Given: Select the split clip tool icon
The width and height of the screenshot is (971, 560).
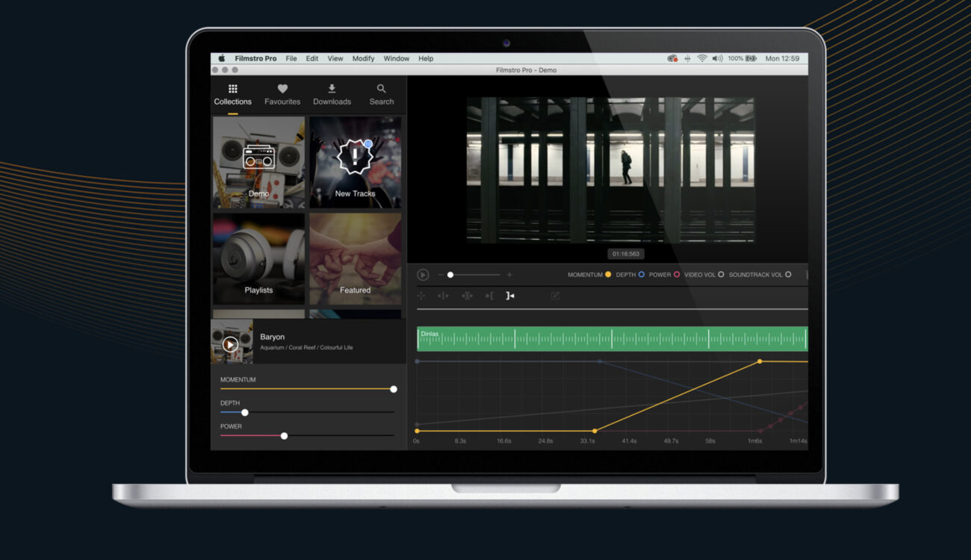Looking at the screenshot, I should click(x=443, y=296).
